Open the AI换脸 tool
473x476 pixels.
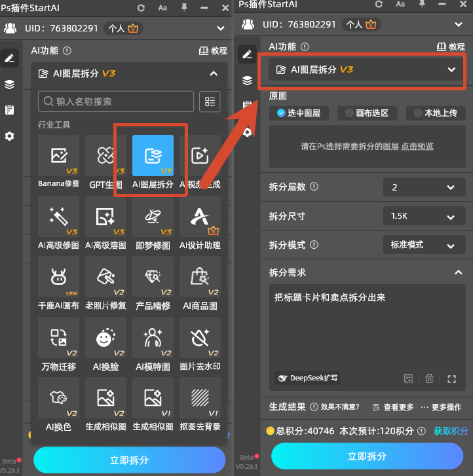tap(105, 344)
